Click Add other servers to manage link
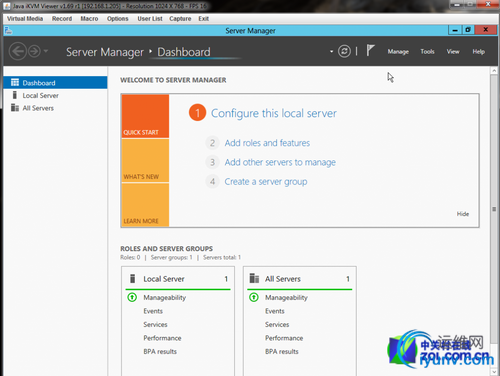 coord(280,162)
